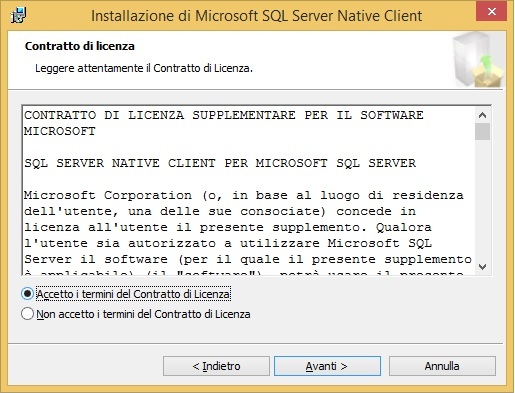Image resolution: width=515 pixels, height=393 pixels.
Task: Cancel setup with the Annulla button
Action: pos(442,366)
